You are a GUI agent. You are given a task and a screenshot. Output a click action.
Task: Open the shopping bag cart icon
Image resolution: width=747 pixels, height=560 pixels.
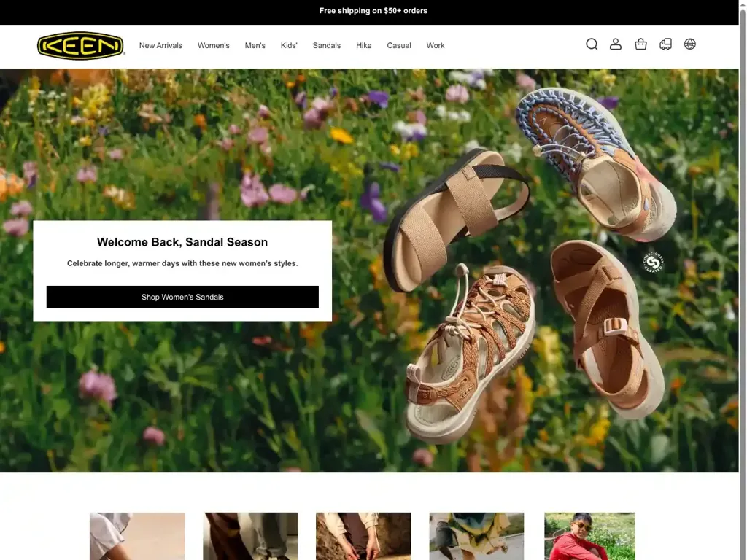pyautogui.click(x=640, y=44)
